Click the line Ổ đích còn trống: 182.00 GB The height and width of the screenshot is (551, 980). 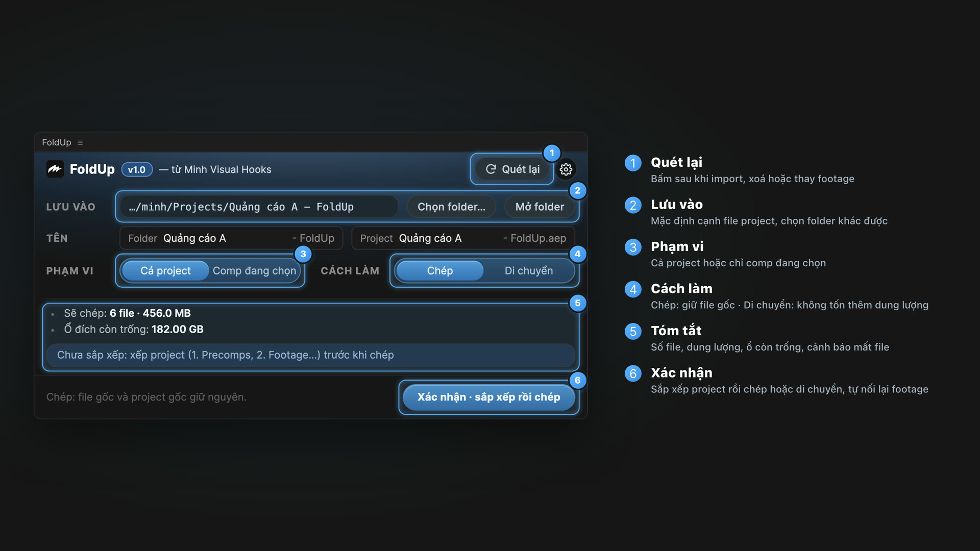click(134, 330)
